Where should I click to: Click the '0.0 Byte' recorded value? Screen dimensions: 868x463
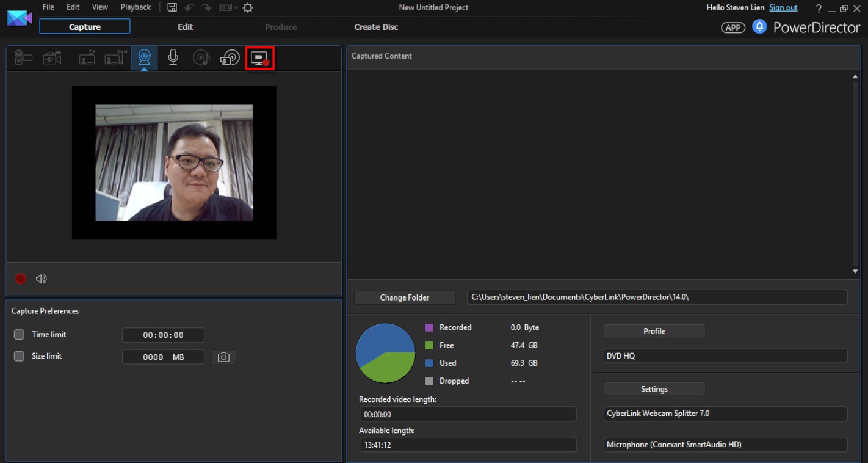(x=525, y=327)
